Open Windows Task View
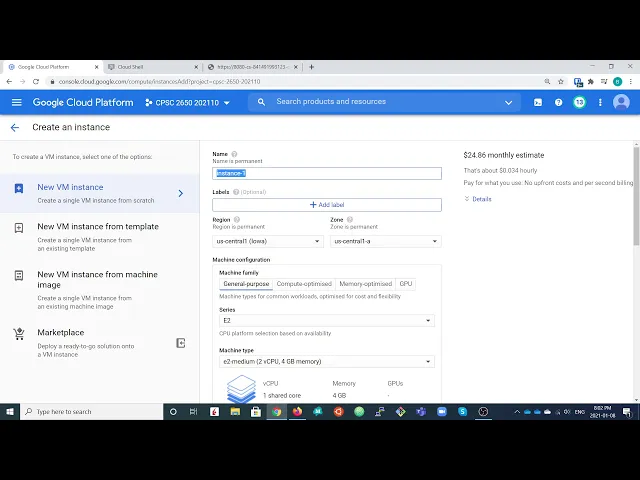Screen dimensions: 640x480 193,411
